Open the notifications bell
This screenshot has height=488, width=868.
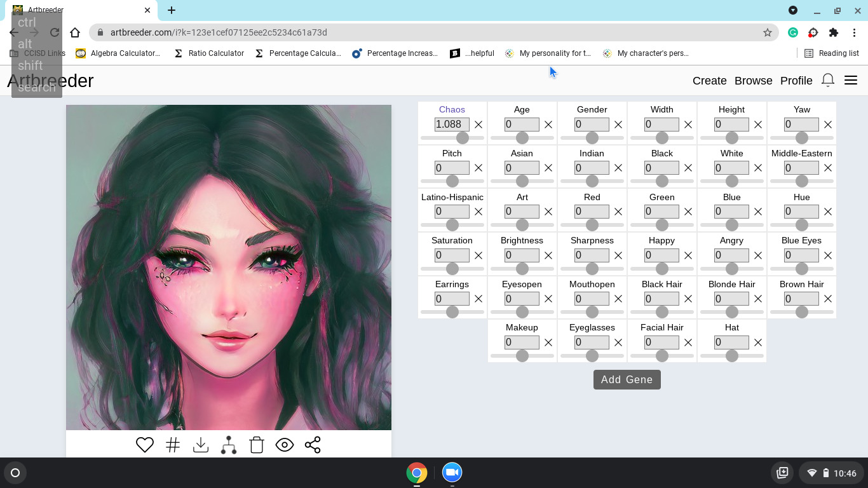828,80
